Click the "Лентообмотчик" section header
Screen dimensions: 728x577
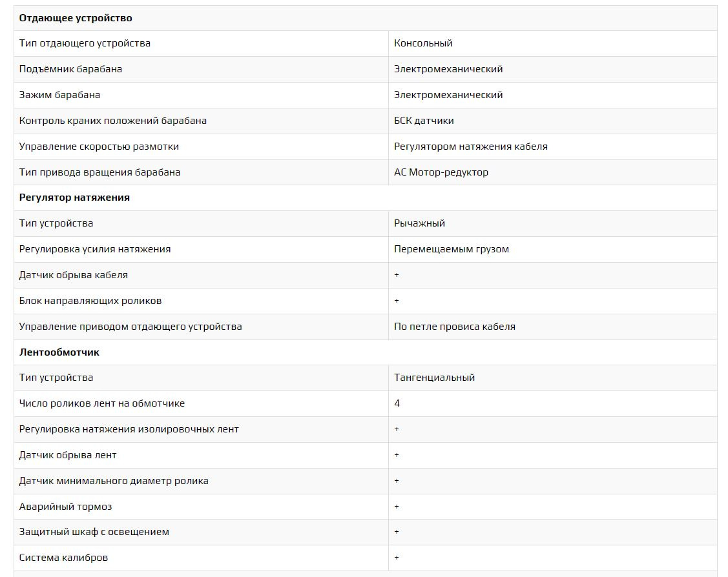[59, 352]
